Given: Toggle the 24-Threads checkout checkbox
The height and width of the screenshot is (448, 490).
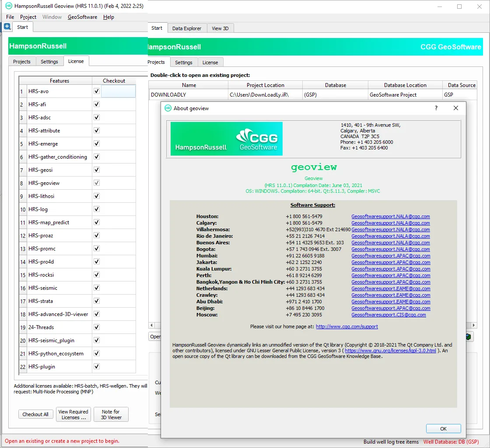Looking at the screenshot, I should click(97, 327).
